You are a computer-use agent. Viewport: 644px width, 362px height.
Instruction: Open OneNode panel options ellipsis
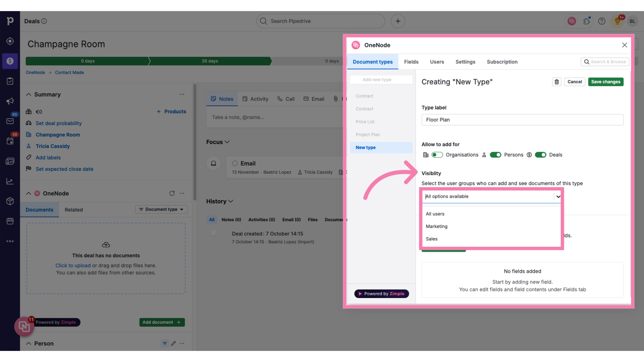[x=182, y=193]
